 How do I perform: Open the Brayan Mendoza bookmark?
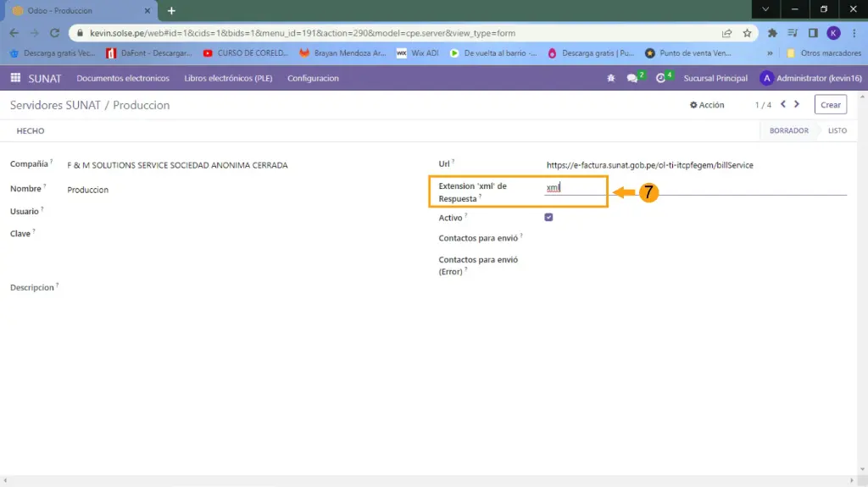pyautogui.click(x=343, y=53)
